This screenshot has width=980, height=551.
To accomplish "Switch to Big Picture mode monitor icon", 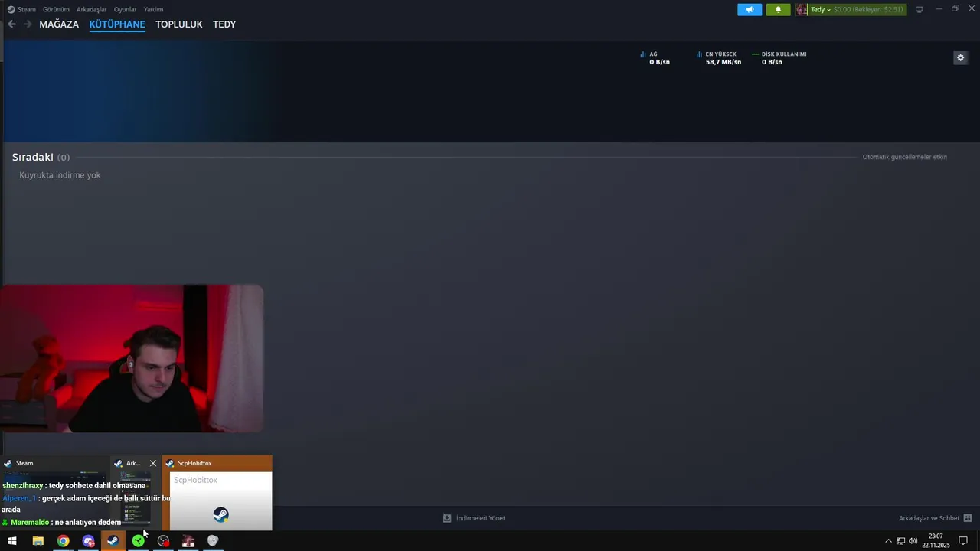I will (919, 9).
